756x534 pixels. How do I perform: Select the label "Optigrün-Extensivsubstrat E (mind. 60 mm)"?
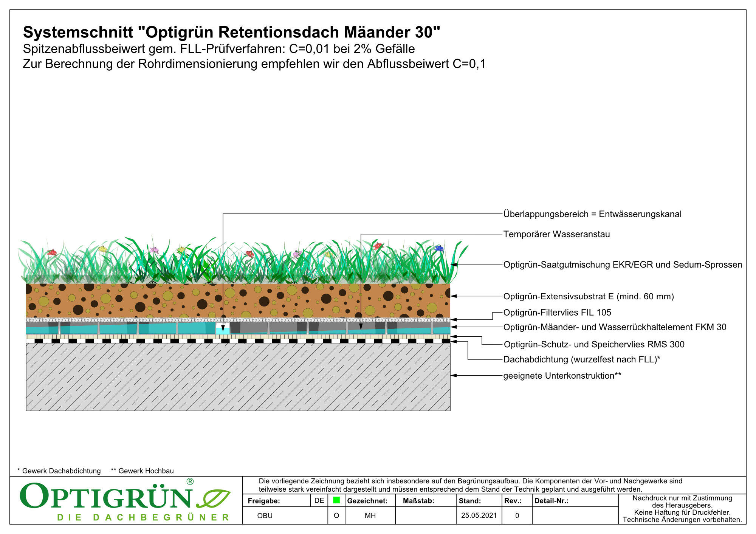pos(589,297)
